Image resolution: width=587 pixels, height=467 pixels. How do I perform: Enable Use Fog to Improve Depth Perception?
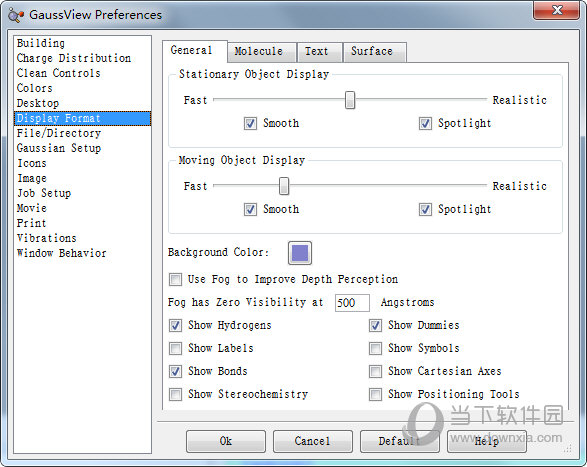175,279
